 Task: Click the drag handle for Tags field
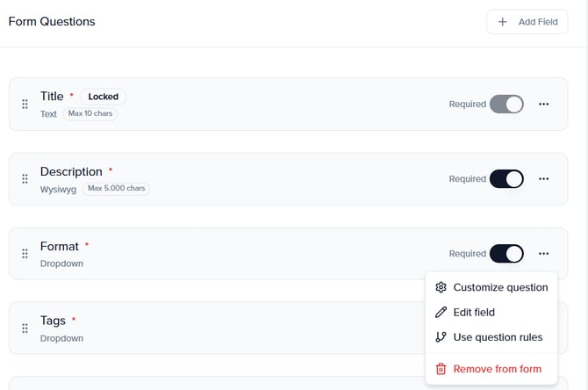pyautogui.click(x=25, y=329)
